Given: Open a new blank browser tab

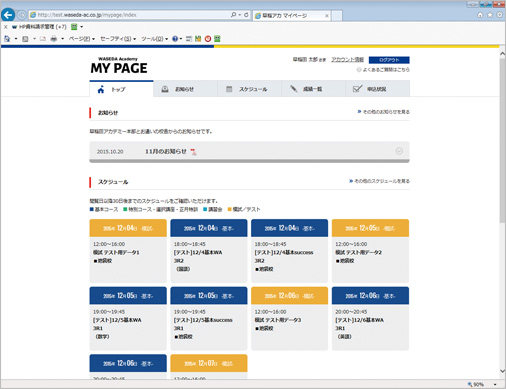Looking at the screenshot, I should 337,16.
